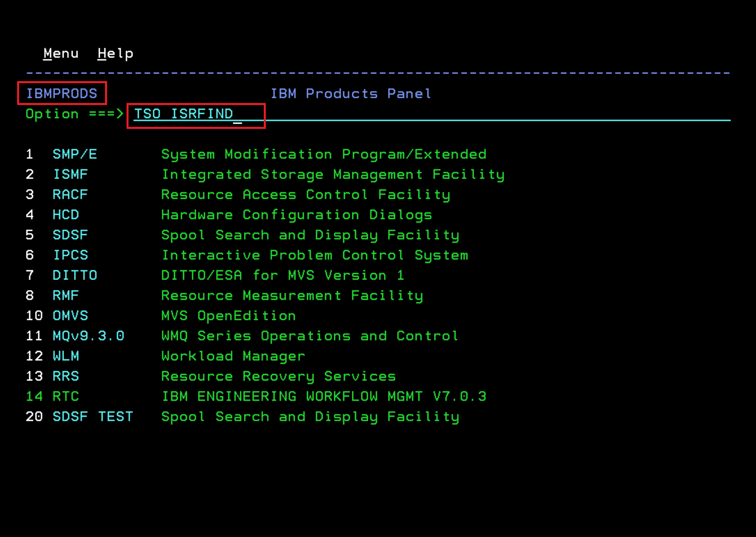Pick the HCD hardware configuration option
756x537 pixels.
tap(66, 215)
